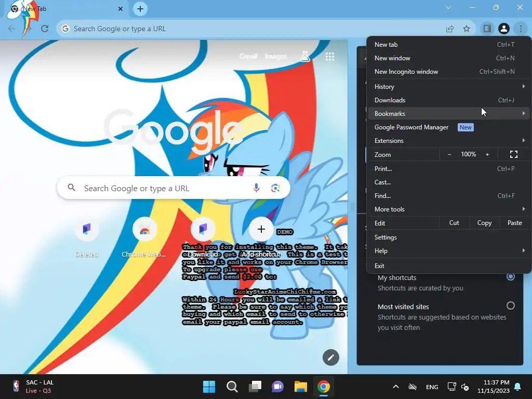532x399 pixels.
Task: Open Settings from the Chrome menu
Action: (x=449, y=237)
